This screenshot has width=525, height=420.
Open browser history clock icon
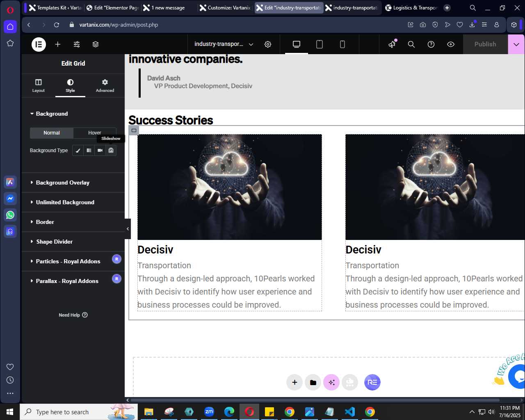[10, 380]
